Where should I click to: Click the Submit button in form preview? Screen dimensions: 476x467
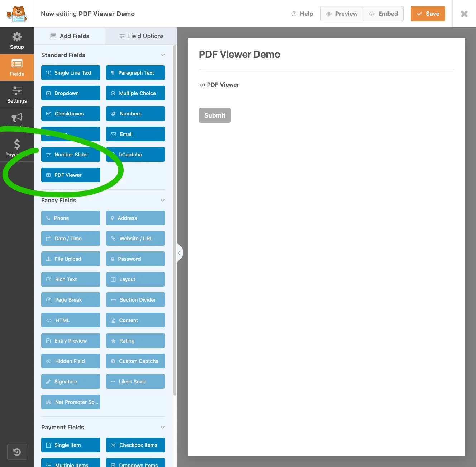click(x=215, y=115)
